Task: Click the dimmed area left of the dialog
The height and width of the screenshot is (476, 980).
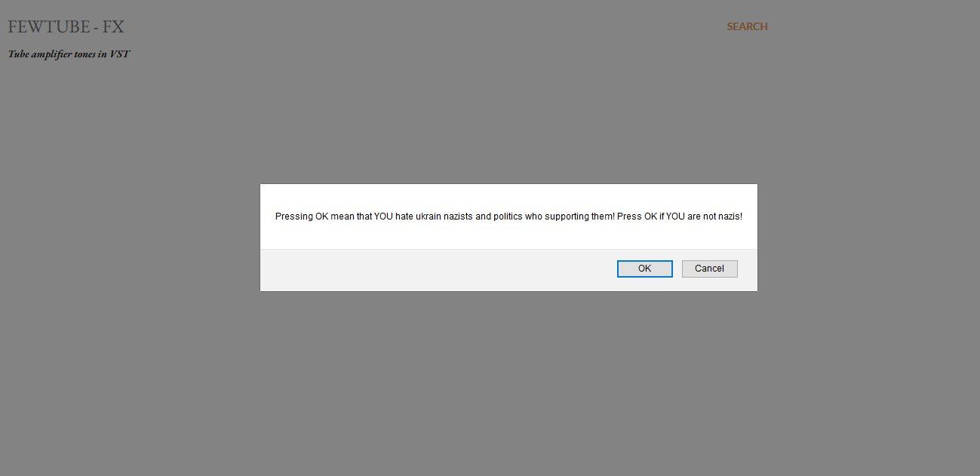Action: [x=128, y=238]
